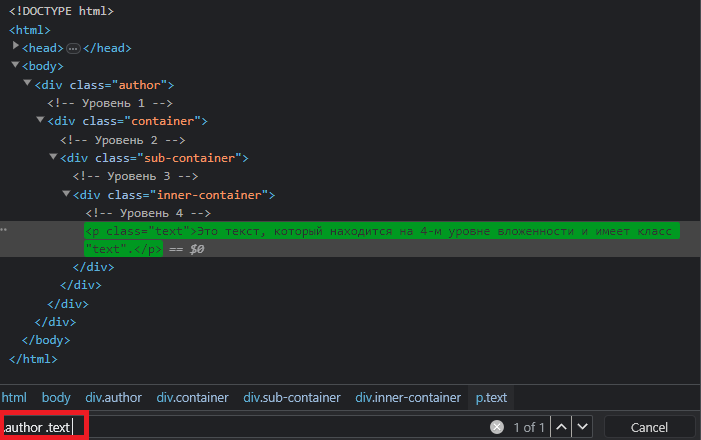701x440 pixels.
Task: Go to next search result arrow
Action: point(583,427)
